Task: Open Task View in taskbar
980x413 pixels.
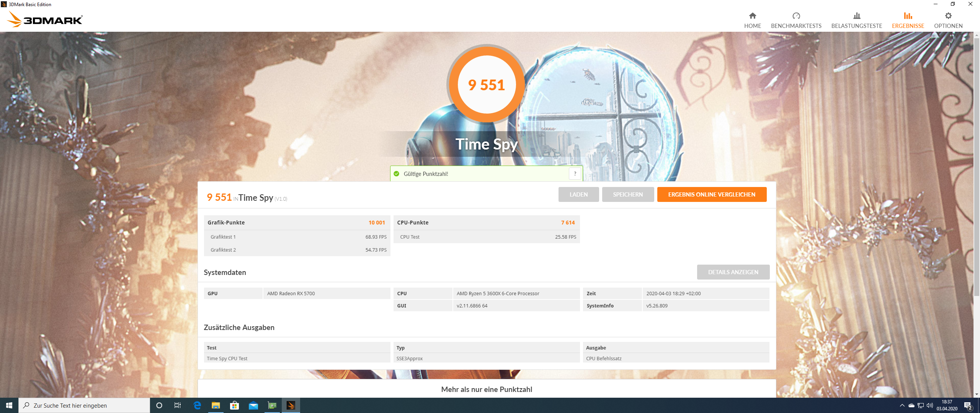Action: pos(178,405)
